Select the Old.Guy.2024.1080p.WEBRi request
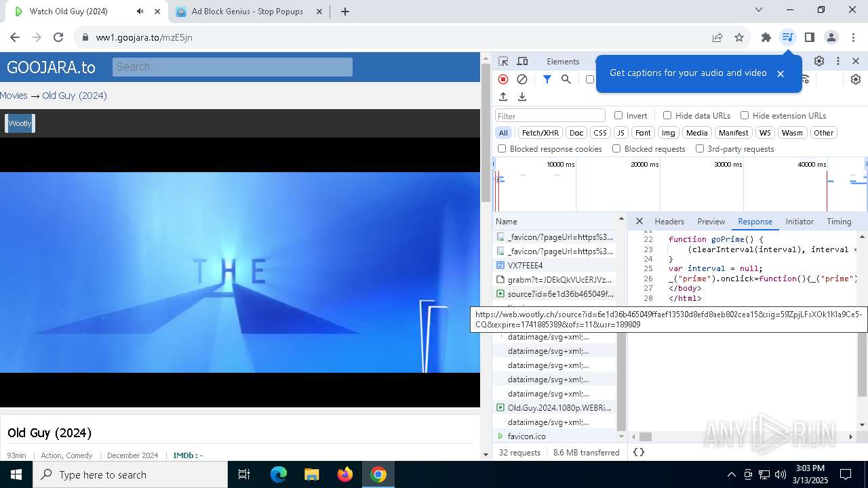The width and height of the screenshot is (868, 488). click(x=555, y=407)
